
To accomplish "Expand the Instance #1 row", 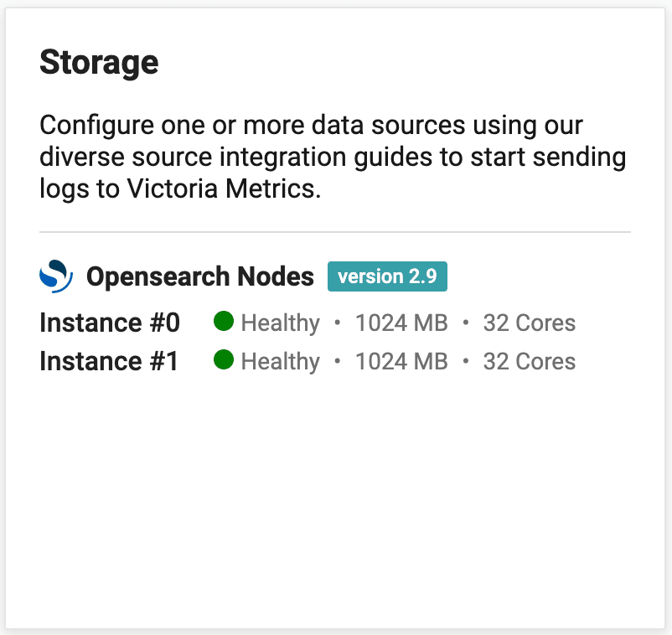I will [x=108, y=361].
